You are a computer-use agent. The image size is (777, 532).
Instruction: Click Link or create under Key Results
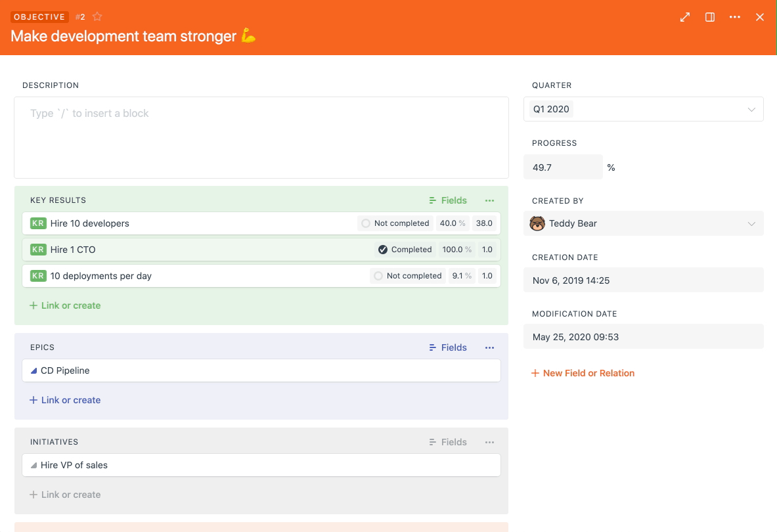pos(65,305)
